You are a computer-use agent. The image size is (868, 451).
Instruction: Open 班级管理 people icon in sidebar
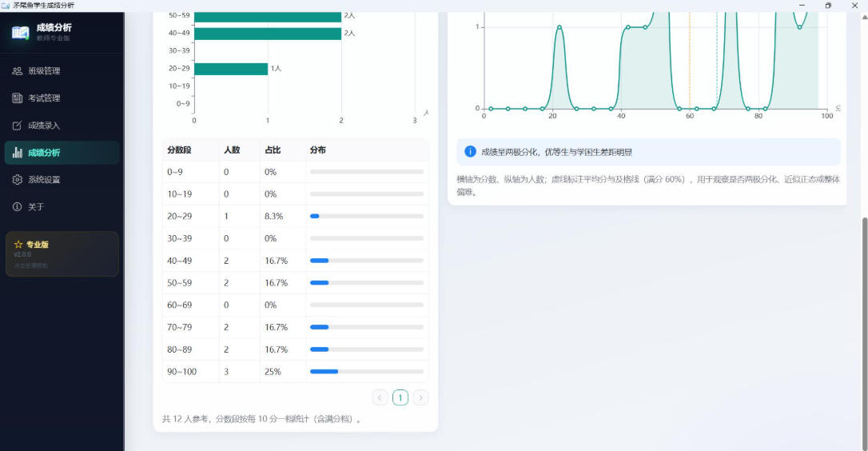[17, 71]
